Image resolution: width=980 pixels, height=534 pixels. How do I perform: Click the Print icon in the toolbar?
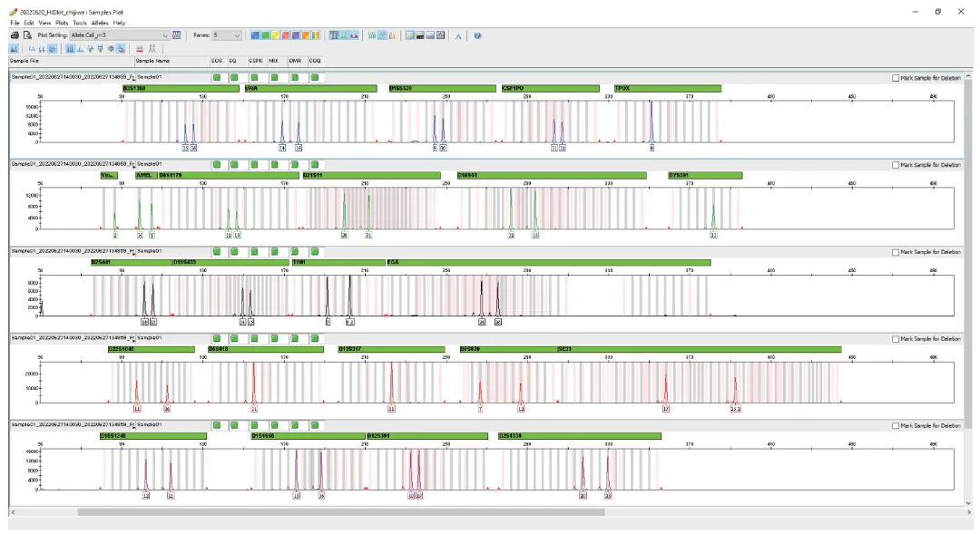point(15,35)
